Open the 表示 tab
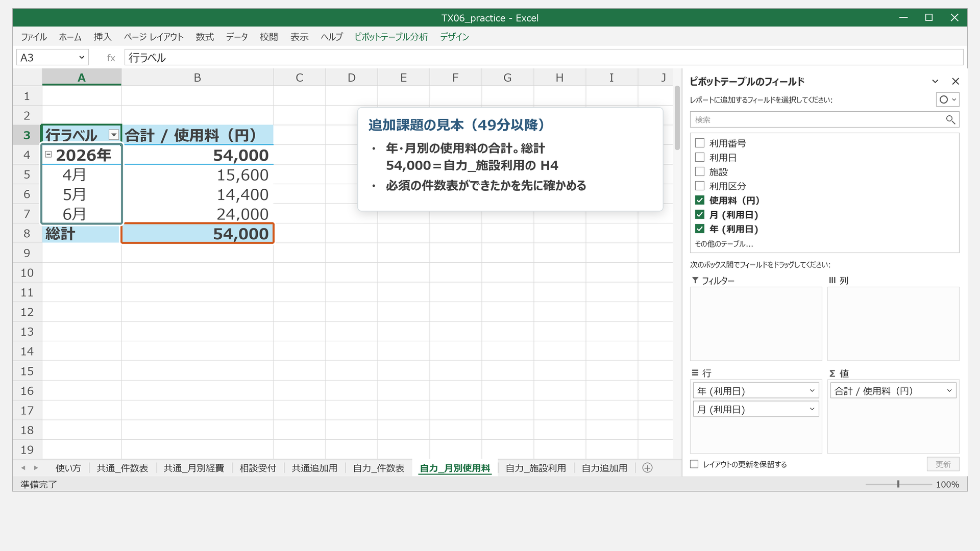The image size is (980, 551). click(300, 37)
